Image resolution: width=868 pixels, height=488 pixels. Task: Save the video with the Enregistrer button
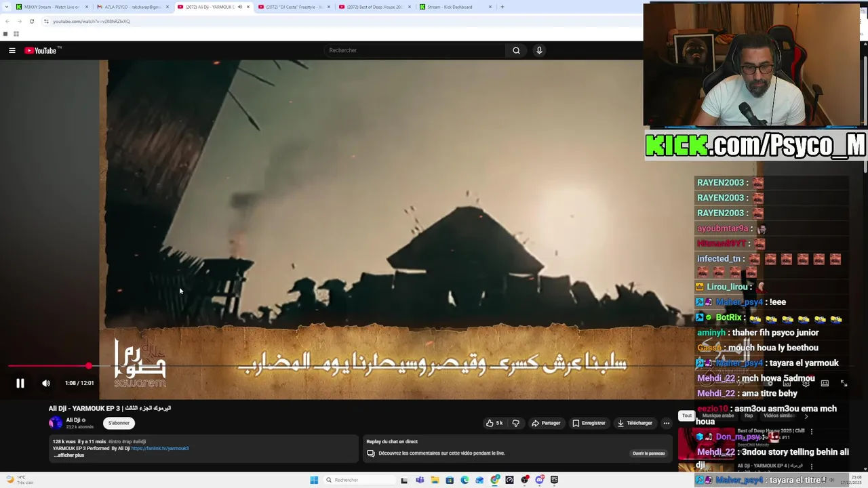click(589, 423)
